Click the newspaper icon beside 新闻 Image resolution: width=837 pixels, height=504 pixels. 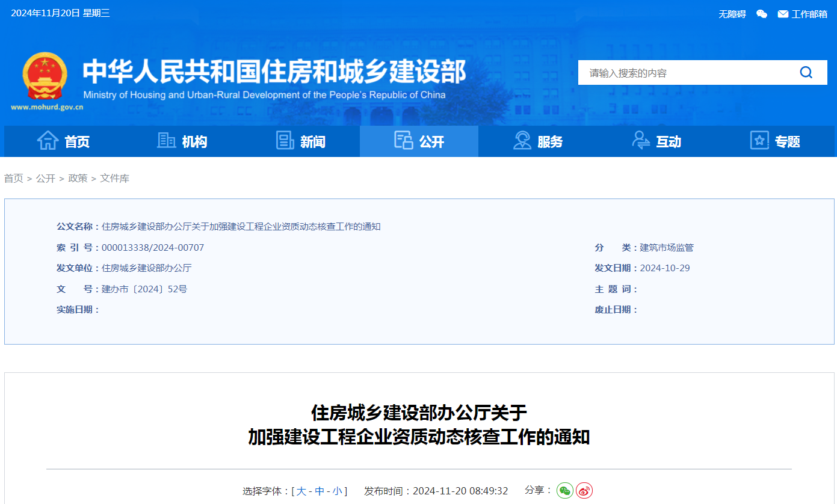(x=283, y=140)
